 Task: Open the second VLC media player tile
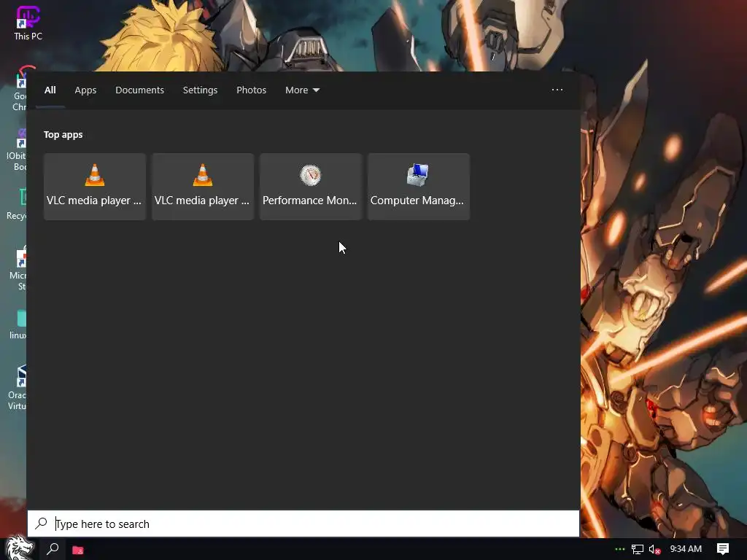tap(203, 186)
